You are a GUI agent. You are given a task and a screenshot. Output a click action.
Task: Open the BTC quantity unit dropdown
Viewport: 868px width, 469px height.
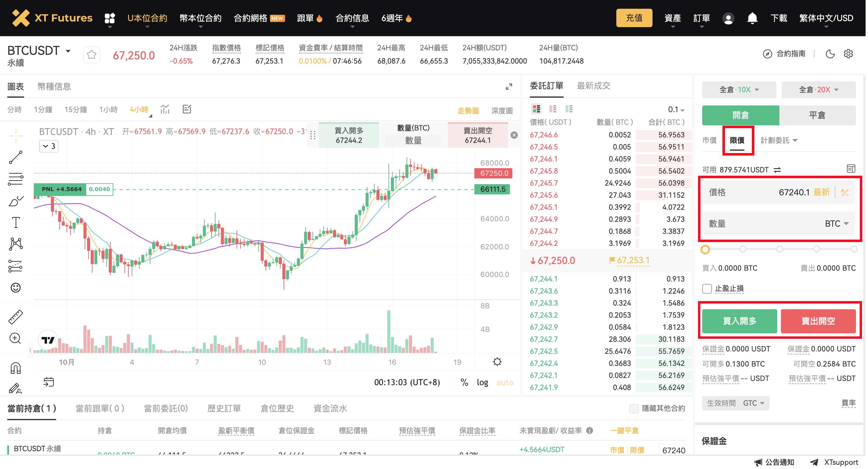pyautogui.click(x=837, y=223)
